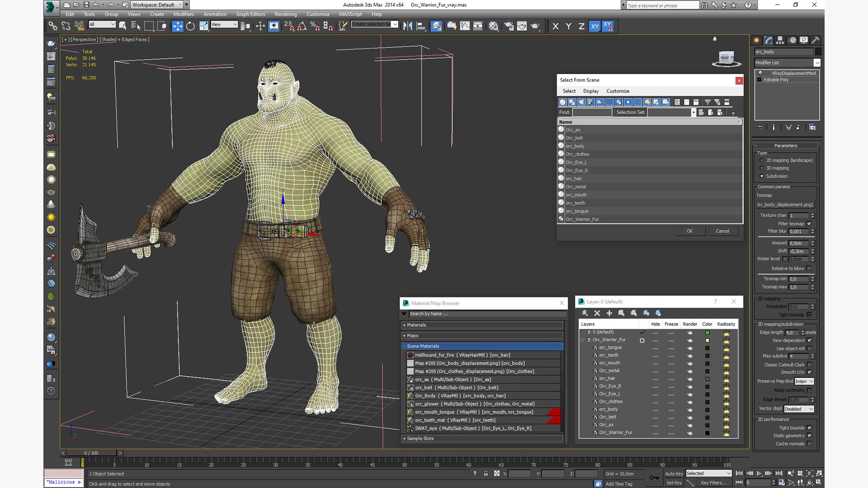
Task: Expand the Materials section in Material/Map Browser
Action: 482,325
